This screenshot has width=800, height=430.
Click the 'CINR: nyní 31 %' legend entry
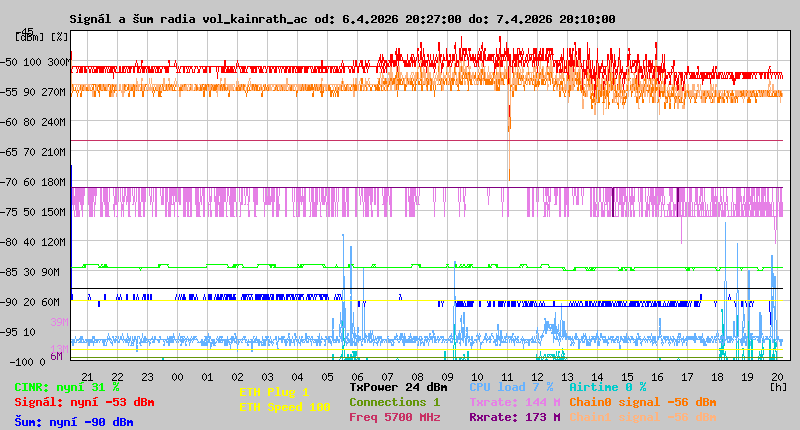(67, 387)
